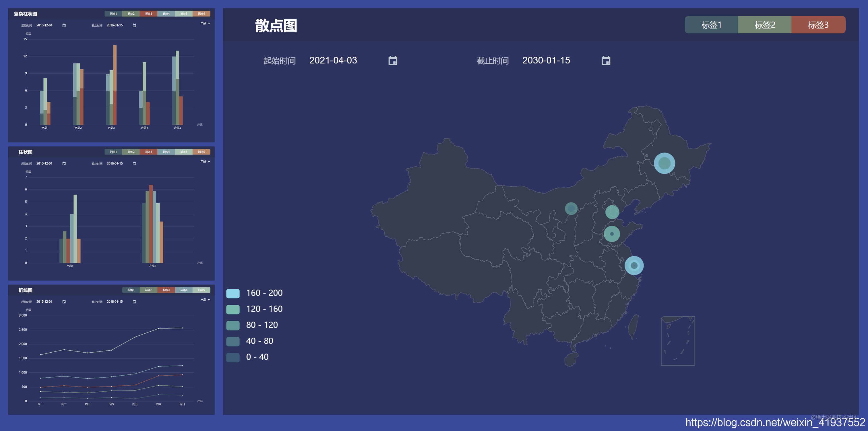Select the 标签1 button in 散点图 header

coord(711,25)
